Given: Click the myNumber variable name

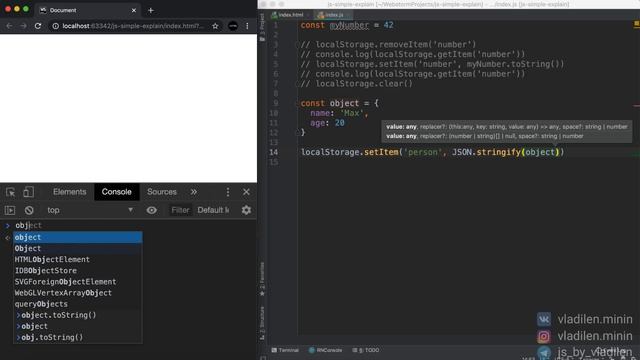Looking at the screenshot, I should pyautogui.click(x=349, y=25).
